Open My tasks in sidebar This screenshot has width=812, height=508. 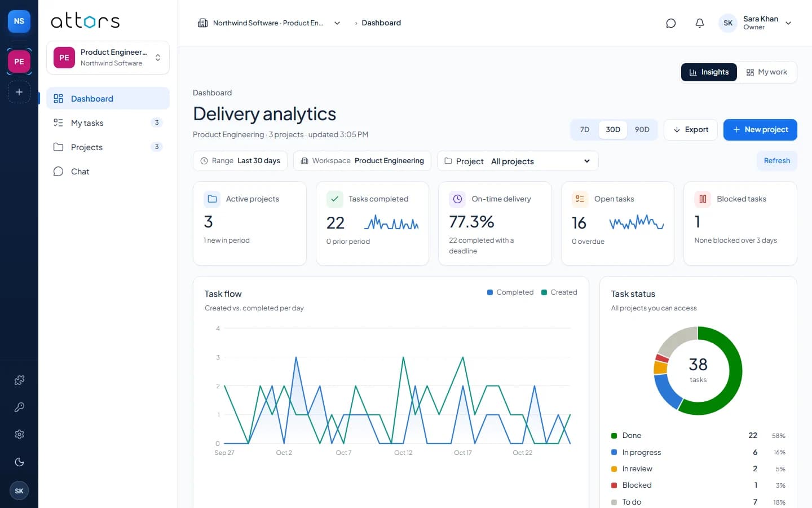pyautogui.click(x=108, y=122)
